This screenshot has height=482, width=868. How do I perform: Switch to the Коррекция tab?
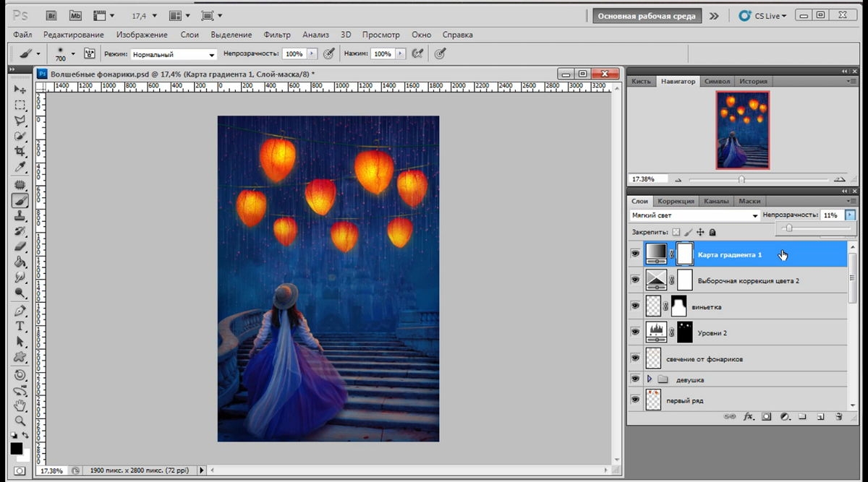676,201
